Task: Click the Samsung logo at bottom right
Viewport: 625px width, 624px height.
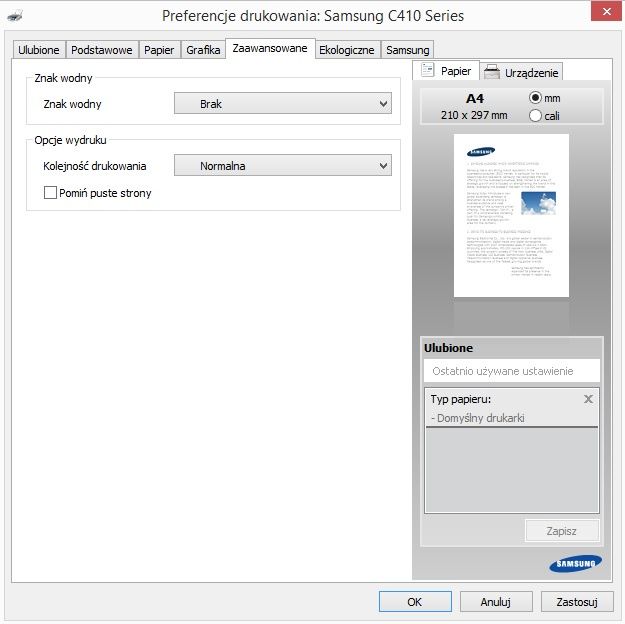Action: 576,563
